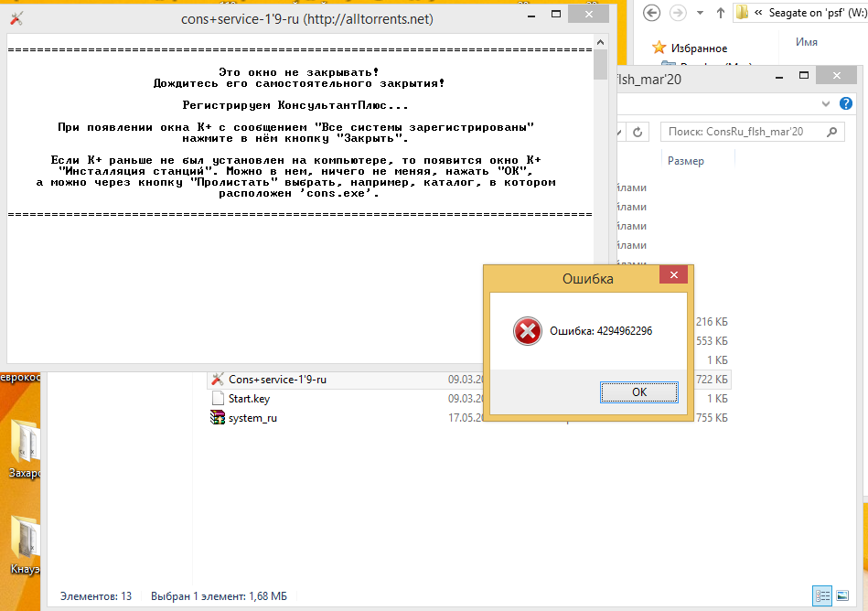Click the Размер column header

(x=686, y=161)
